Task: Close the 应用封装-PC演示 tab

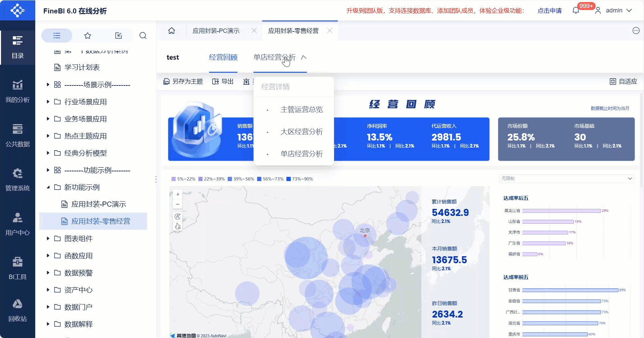Action: pyautogui.click(x=254, y=31)
